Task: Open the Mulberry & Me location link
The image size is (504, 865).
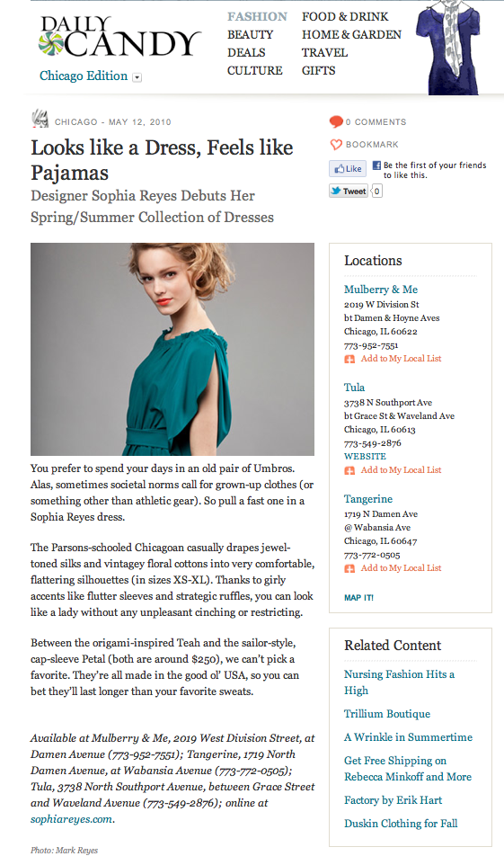Action: click(x=381, y=290)
